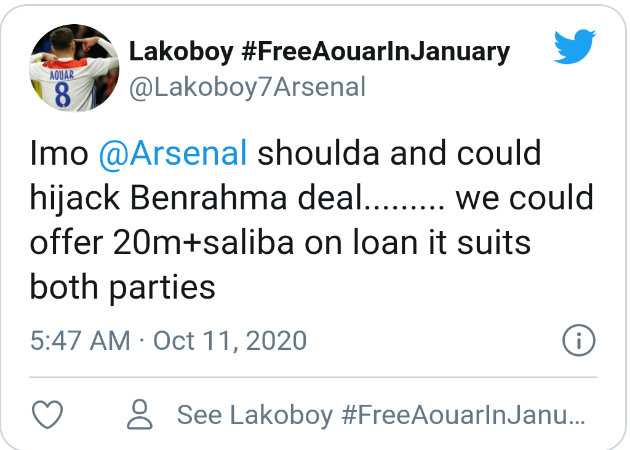
Task: Click the display name Lakoboy #FreeAouarInJanuary
Action: tap(320, 51)
